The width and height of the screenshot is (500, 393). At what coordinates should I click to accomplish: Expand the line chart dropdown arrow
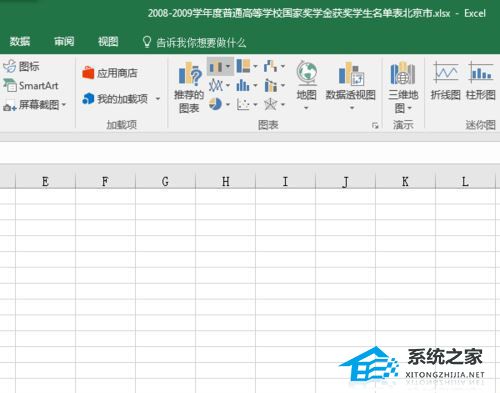(228, 86)
